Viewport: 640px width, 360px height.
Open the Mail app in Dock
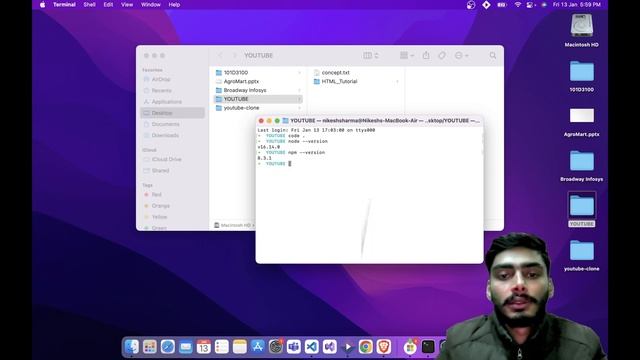pos(185,347)
